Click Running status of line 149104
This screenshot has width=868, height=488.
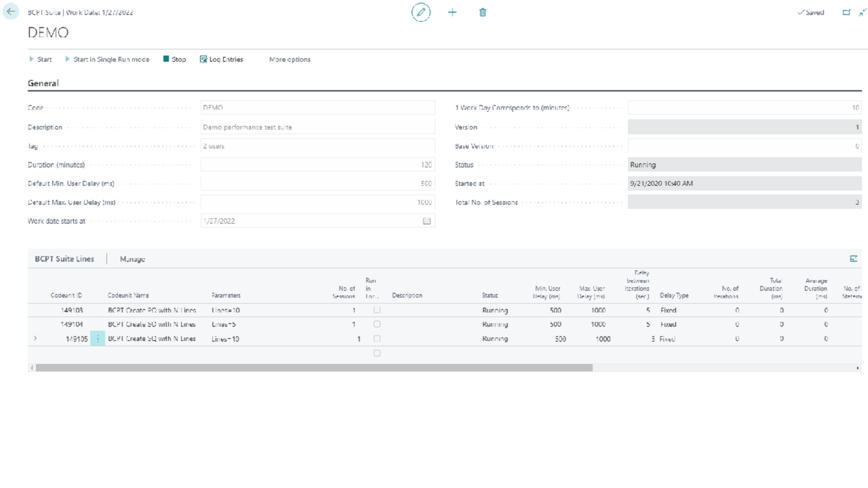(x=495, y=324)
